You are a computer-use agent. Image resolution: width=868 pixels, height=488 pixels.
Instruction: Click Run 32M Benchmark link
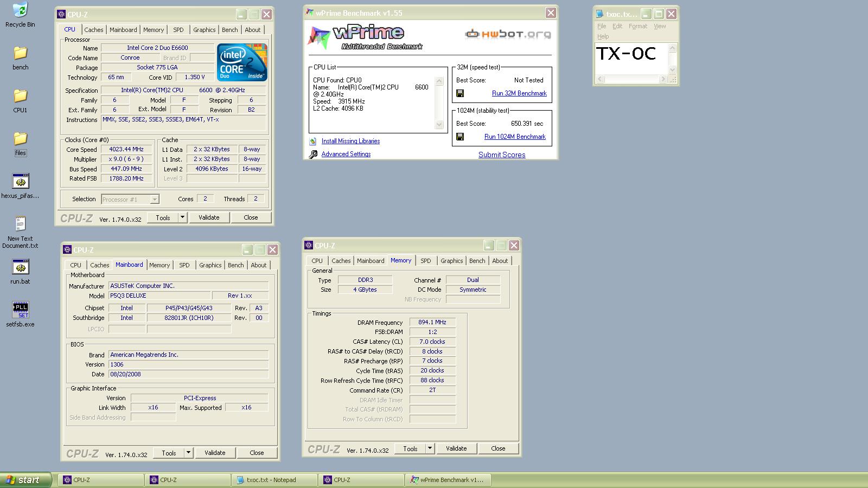[519, 93]
